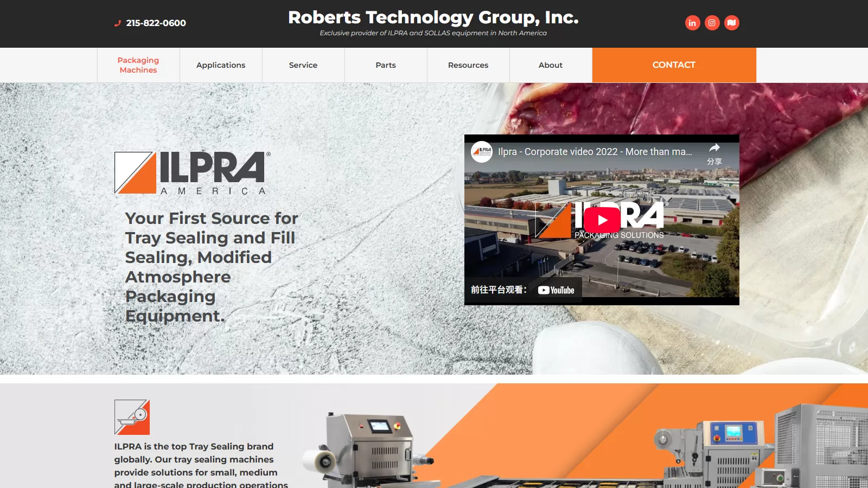This screenshot has height=488, width=868.
Task: Play the Ilpra corporate video
Action: tap(602, 220)
